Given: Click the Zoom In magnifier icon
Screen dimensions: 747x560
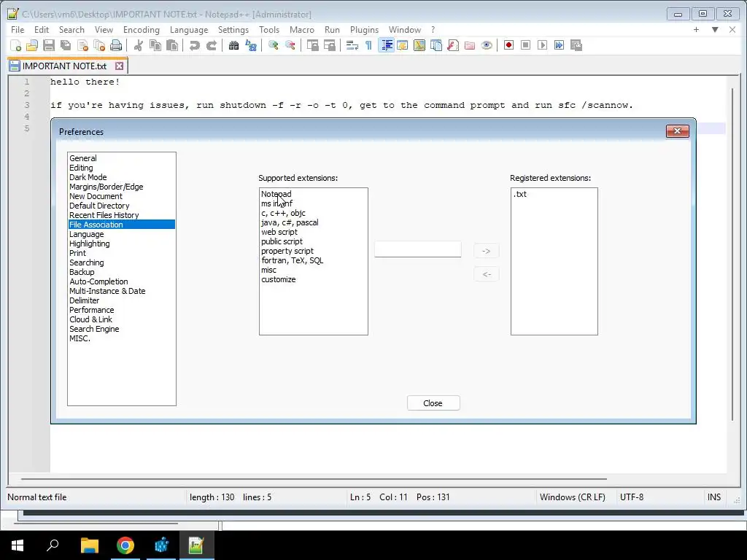Looking at the screenshot, I should pos(273,45).
